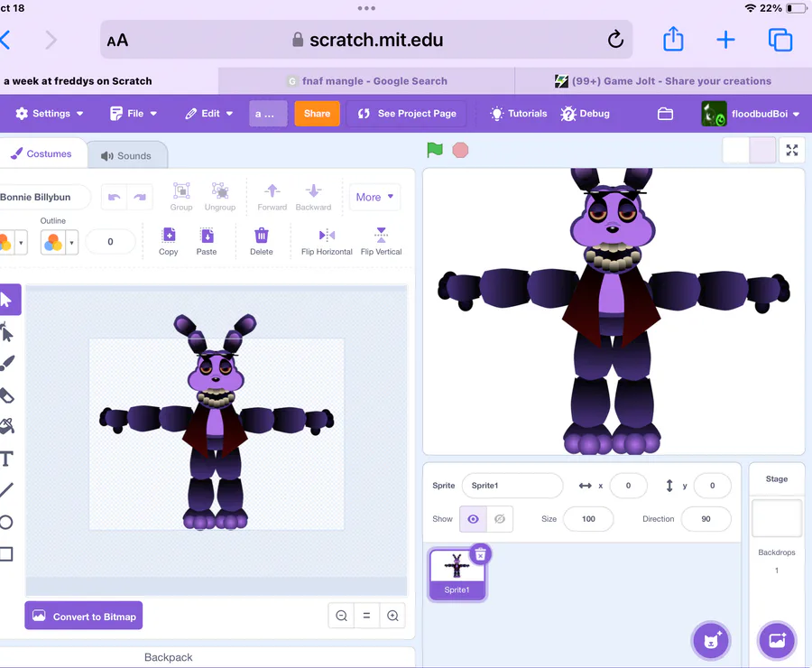Screen dimensions: 812x668
Task: Click the Direction value field
Action: tap(706, 519)
